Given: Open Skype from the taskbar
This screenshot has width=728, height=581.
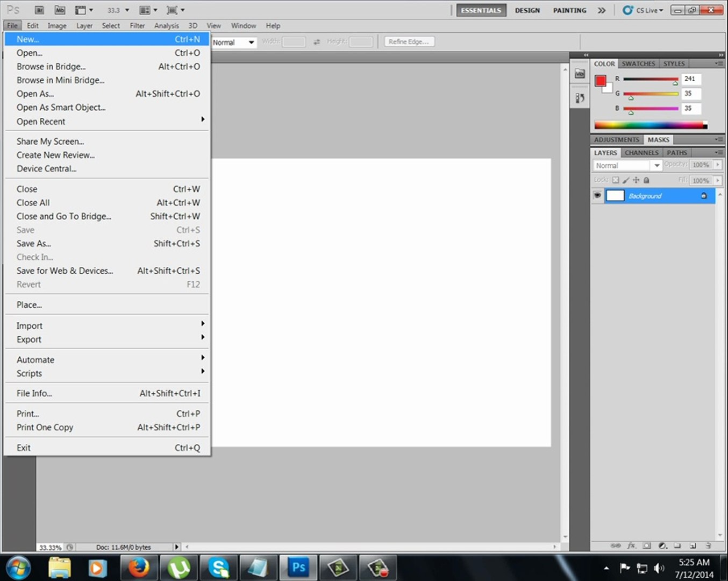Looking at the screenshot, I should (x=219, y=568).
